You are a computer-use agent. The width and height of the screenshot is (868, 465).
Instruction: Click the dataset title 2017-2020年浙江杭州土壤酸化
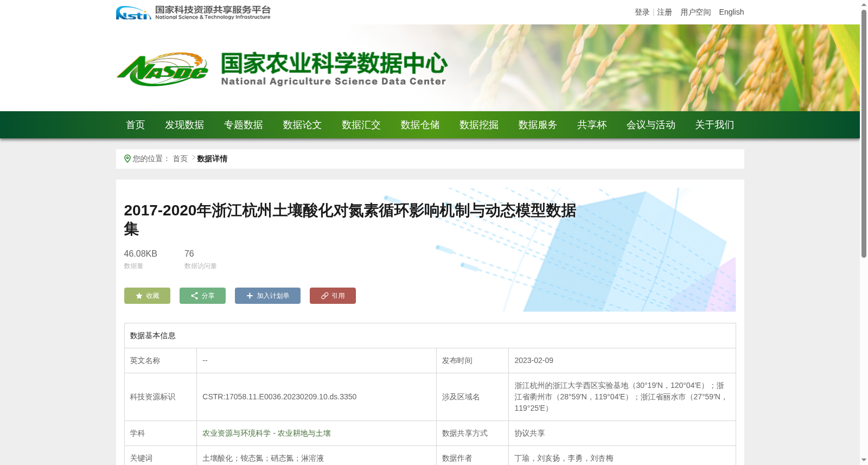(x=350, y=220)
